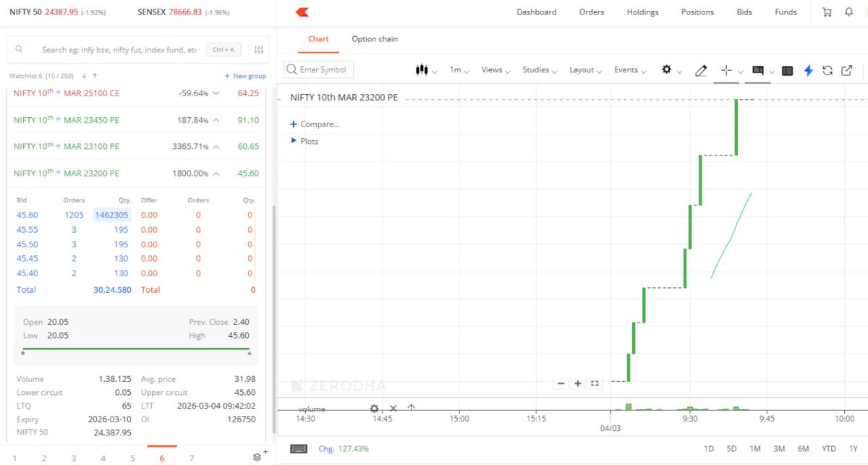Open Bids page
Screen dimensions: 868x465
[x=744, y=12]
